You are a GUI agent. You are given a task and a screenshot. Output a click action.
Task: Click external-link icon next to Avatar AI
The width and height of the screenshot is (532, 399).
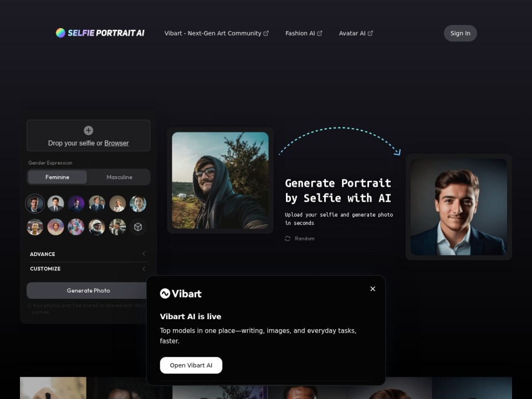coord(370,33)
